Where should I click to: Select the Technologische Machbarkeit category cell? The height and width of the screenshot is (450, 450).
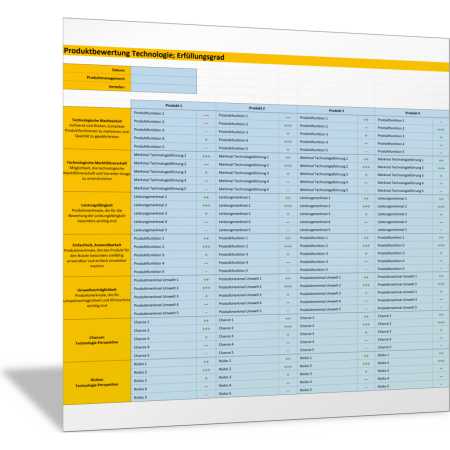[97, 128]
